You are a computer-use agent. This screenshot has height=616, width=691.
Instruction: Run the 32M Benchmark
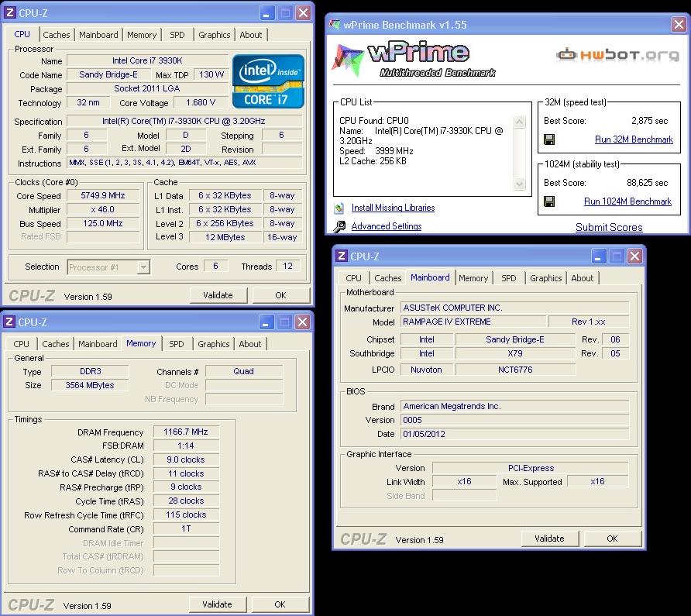634,139
